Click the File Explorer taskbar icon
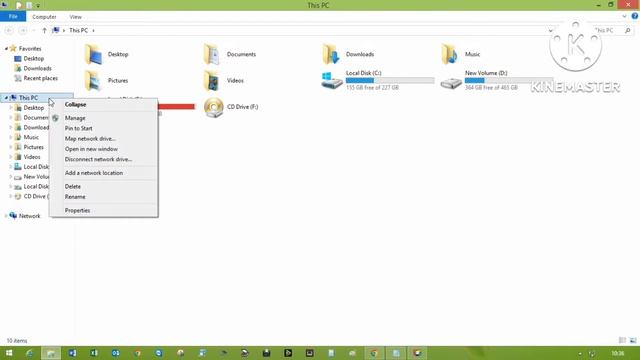 click(51, 353)
